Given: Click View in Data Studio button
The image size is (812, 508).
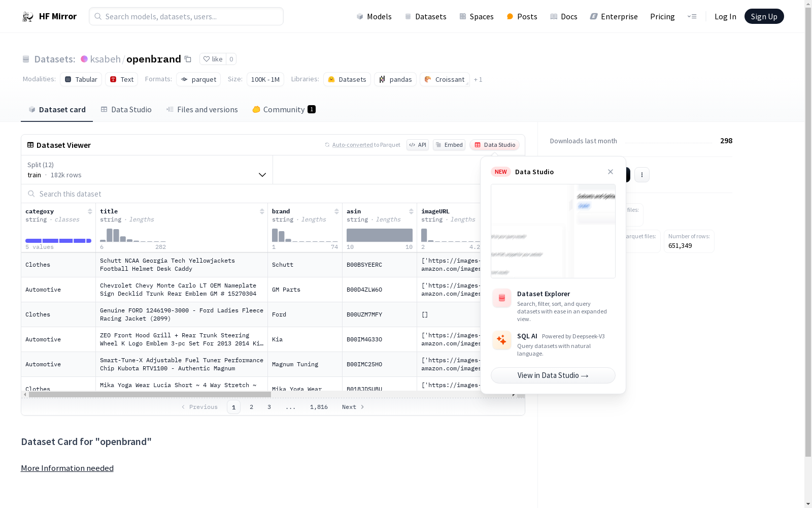Looking at the screenshot, I should (x=553, y=375).
